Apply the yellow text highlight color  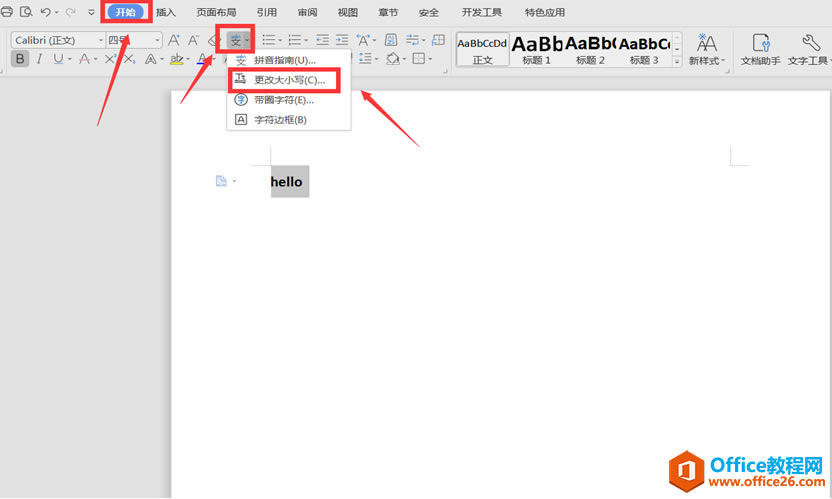[177, 59]
